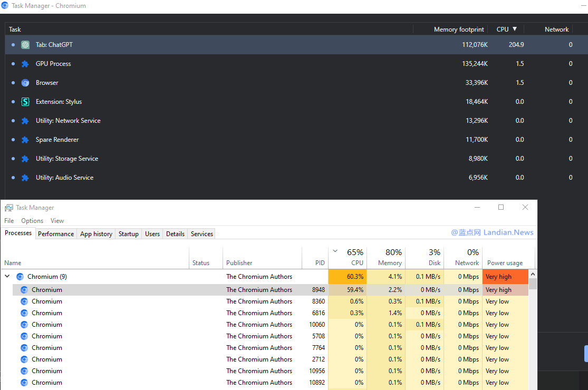588x390 pixels.
Task: Click the icon of Chromium process PID 8360
Action: [x=24, y=301]
